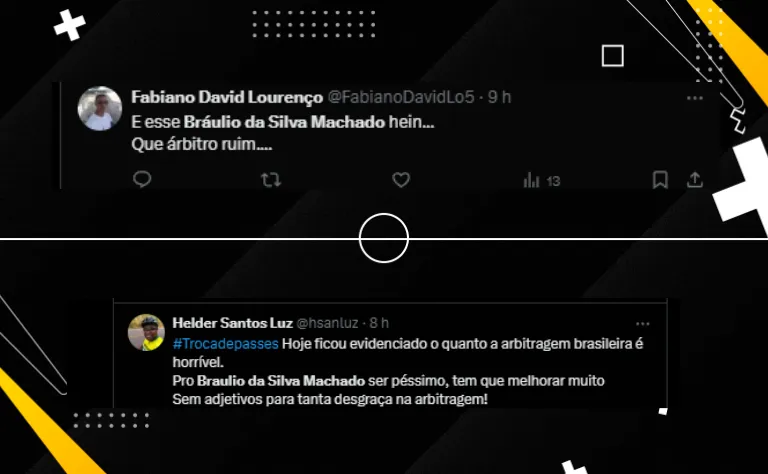Visit the @hsanluz handle

pyautogui.click(x=327, y=323)
